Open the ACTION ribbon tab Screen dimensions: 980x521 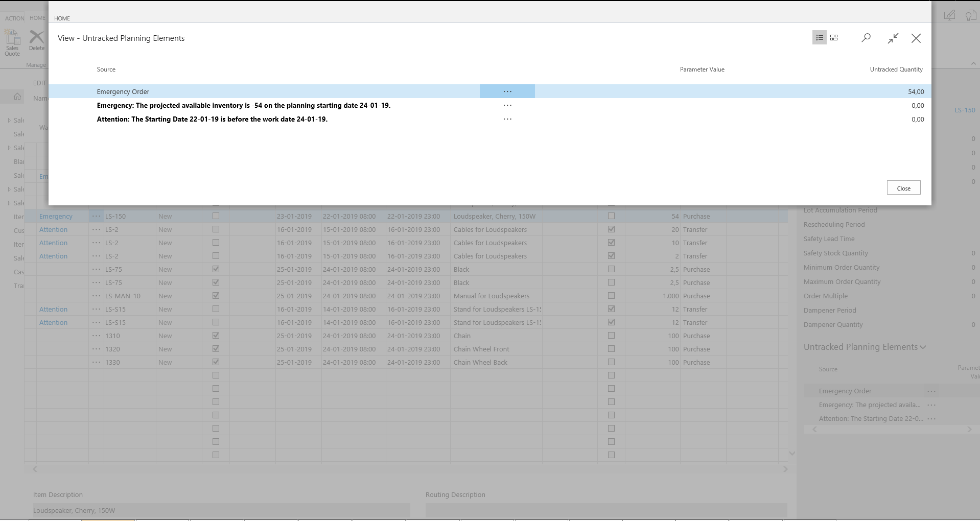click(x=14, y=18)
